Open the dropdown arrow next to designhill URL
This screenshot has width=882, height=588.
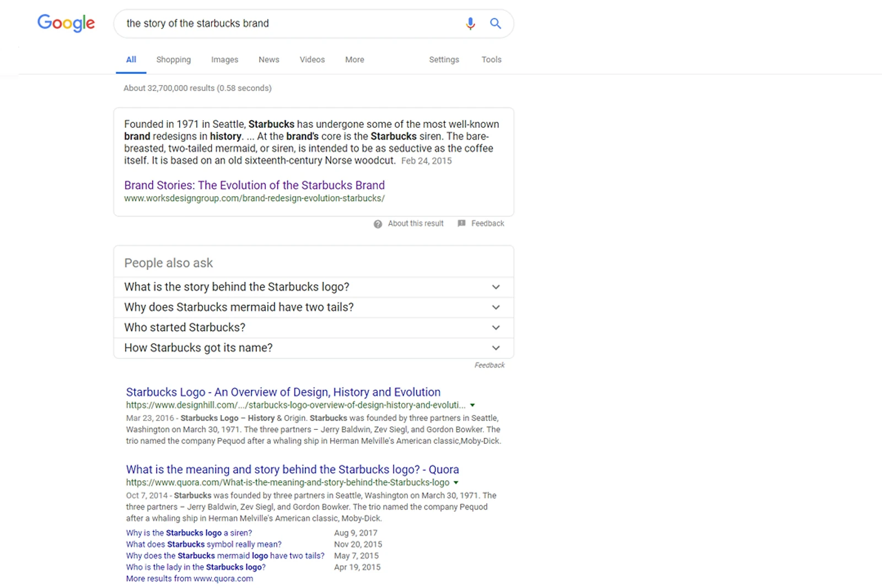472,406
